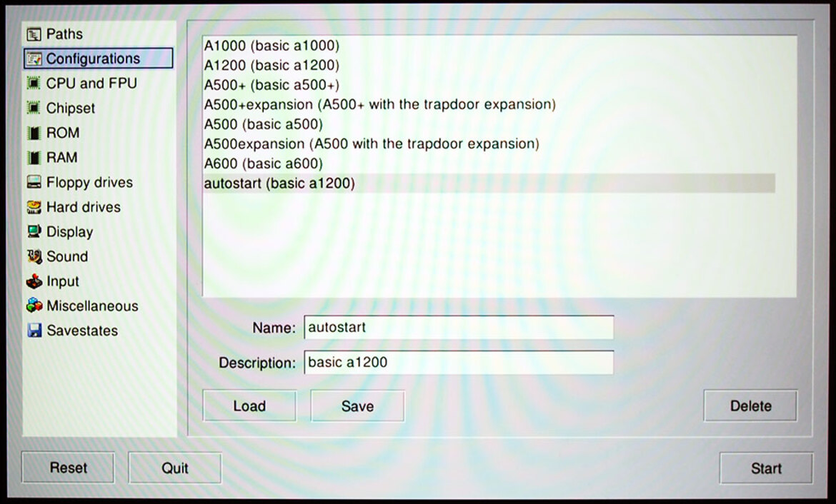Click the Save button
The height and width of the screenshot is (504, 836).
(357, 406)
